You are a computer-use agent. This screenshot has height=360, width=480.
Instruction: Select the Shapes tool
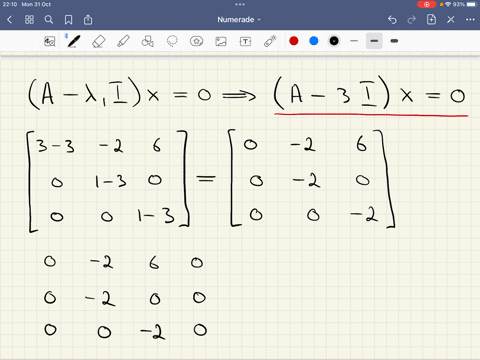point(147,41)
